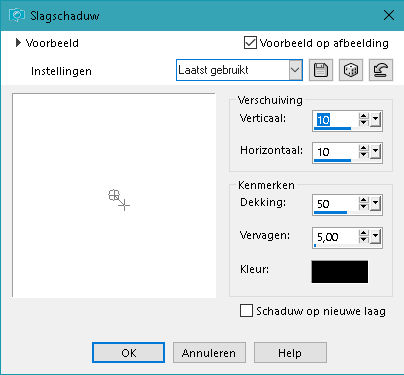Click the Slagschaduw title bar app icon
404x375 pixels.
click(17, 15)
